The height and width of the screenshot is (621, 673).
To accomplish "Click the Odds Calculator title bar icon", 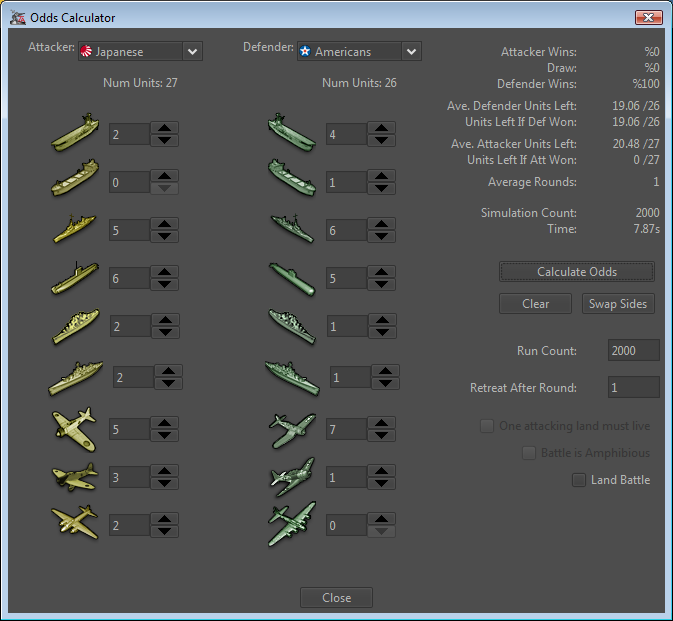I will point(18,18).
